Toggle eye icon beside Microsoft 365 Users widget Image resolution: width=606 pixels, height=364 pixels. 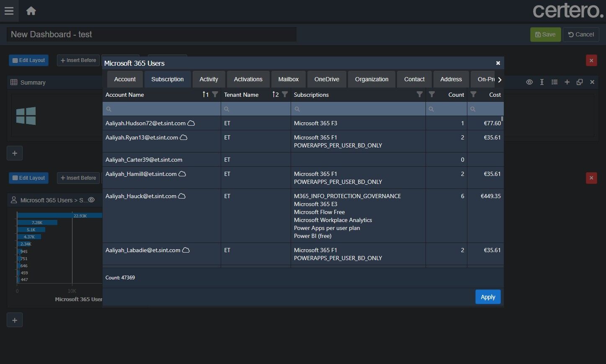pyautogui.click(x=91, y=200)
